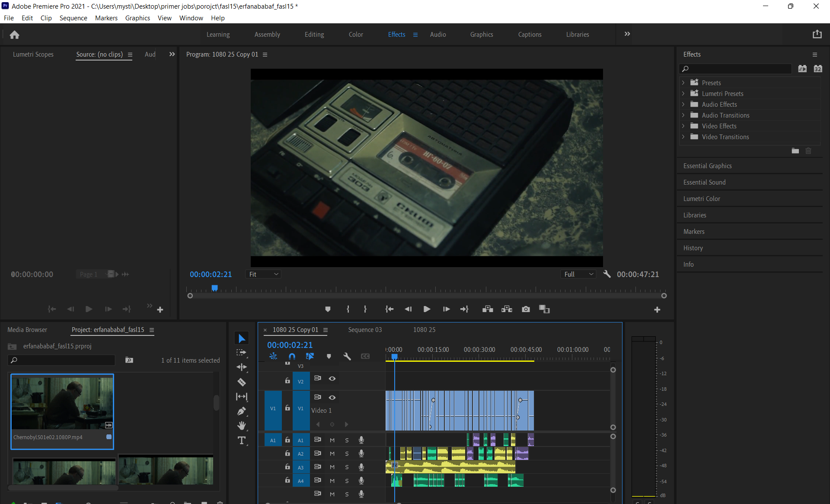Image resolution: width=830 pixels, height=504 pixels.
Task: Select the Slip tool
Action: point(242,397)
